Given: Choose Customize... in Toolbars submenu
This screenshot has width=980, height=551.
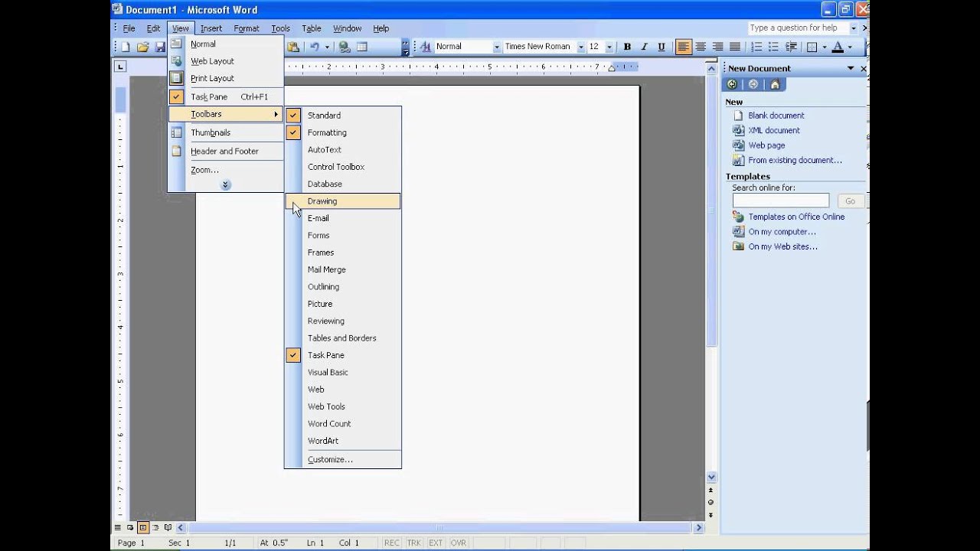Looking at the screenshot, I should click(343, 459).
